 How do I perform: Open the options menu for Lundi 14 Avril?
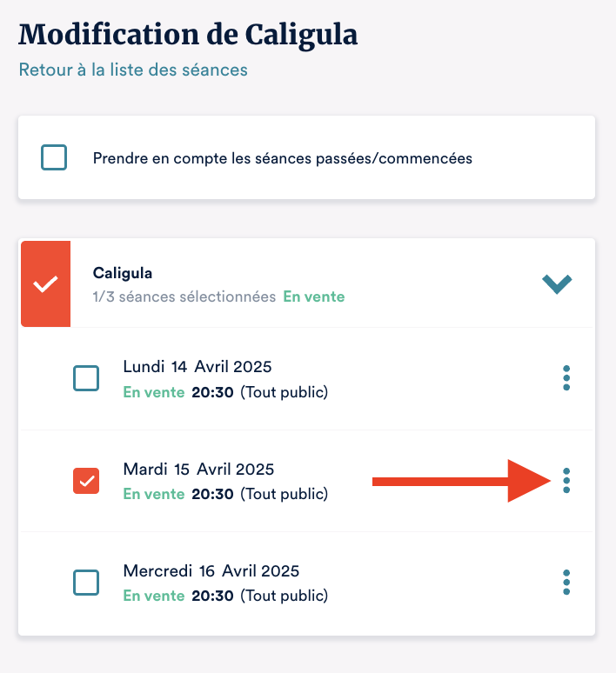pos(566,378)
